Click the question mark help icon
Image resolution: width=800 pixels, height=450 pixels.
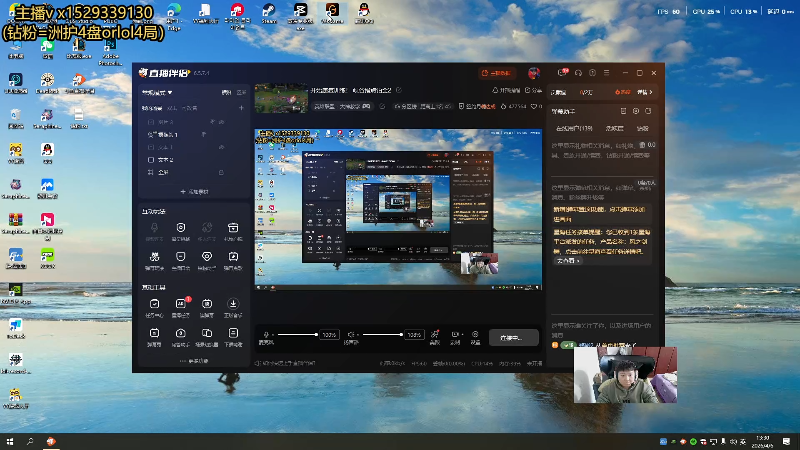coord(592,73)
